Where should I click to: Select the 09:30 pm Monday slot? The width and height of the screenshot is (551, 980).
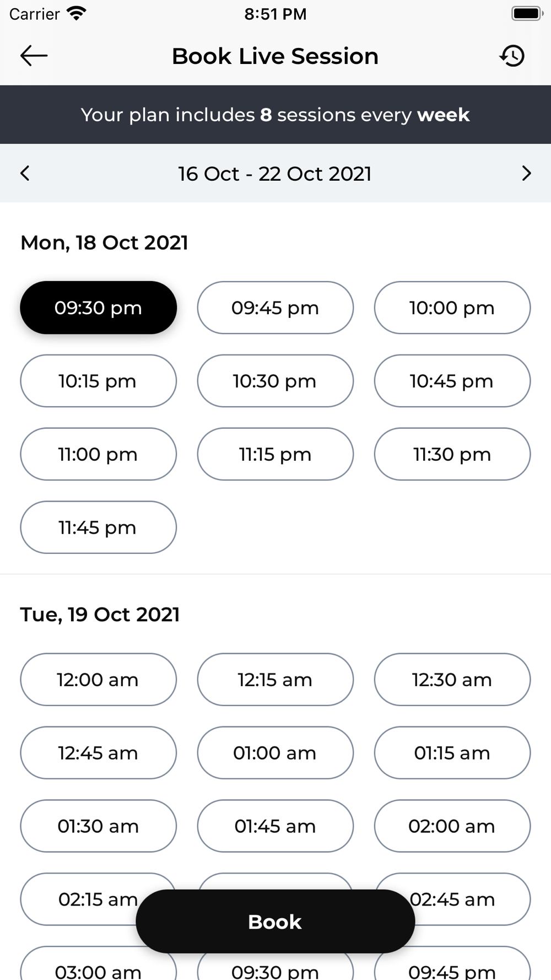(x=99, y=308)
